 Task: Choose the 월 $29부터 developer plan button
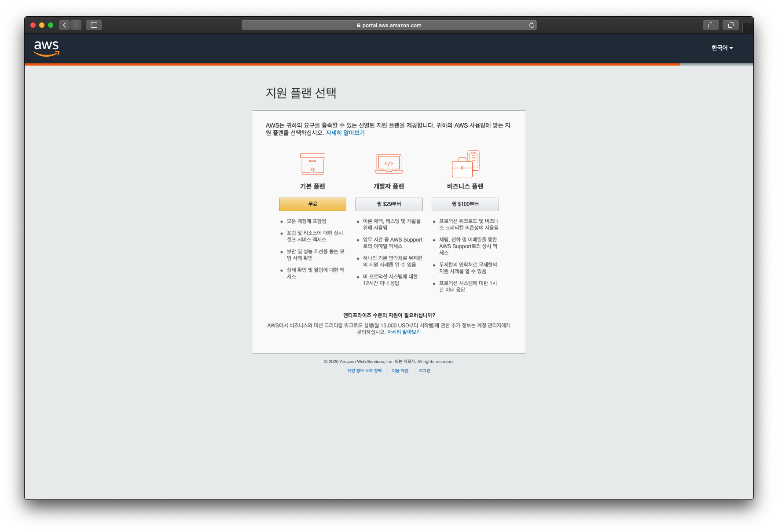(389, 204)
